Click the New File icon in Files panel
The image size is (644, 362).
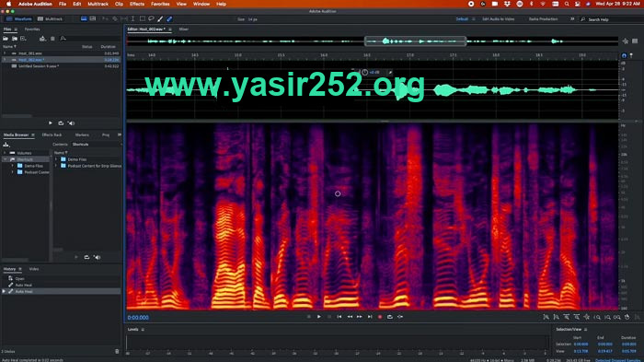click(x=23, y=39)
